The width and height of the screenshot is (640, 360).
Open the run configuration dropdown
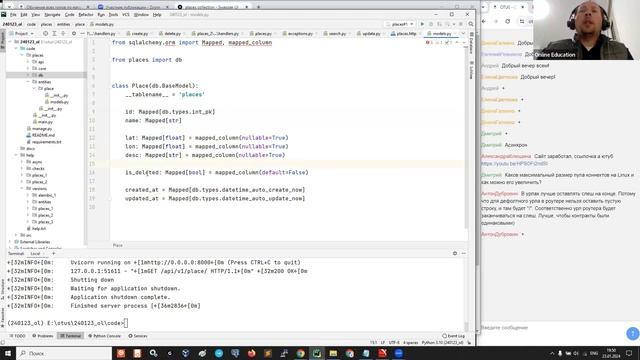tap(400, 24)
